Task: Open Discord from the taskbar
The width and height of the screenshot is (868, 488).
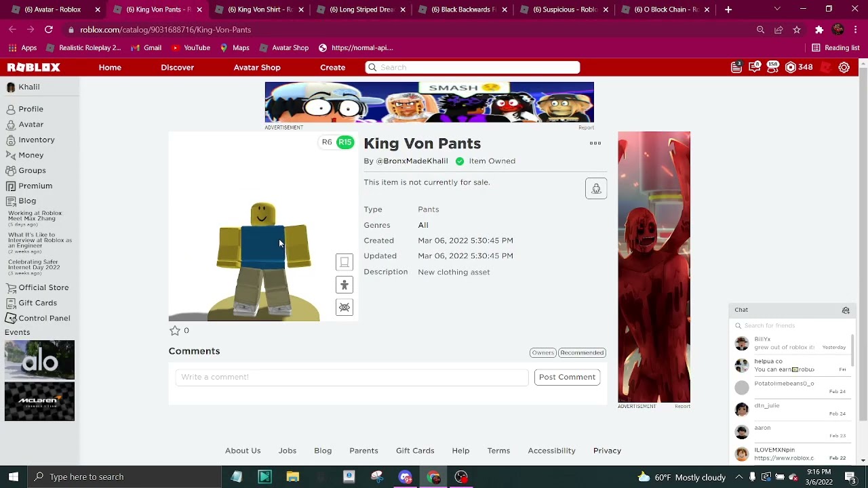Action: click(x=406, y=476)
